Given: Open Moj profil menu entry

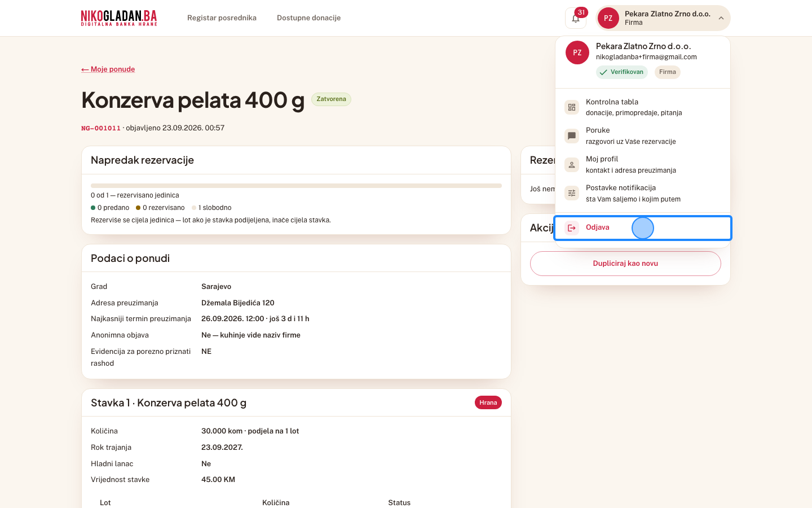Looking at the screenshot, I should 643,165.
